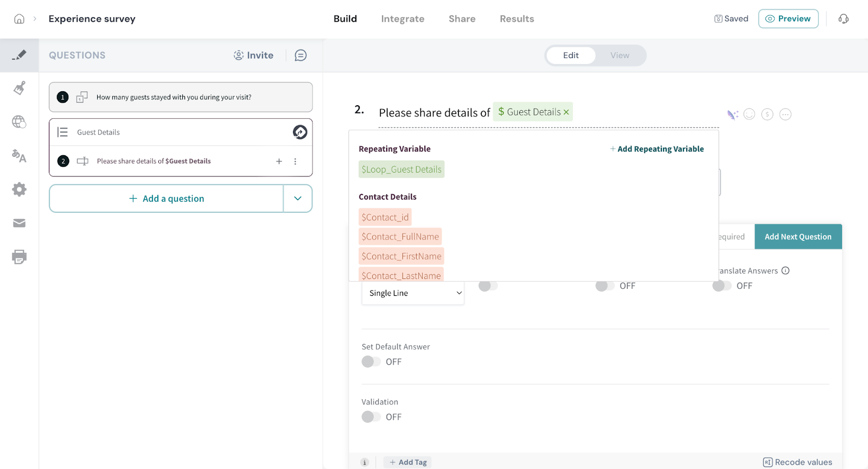The image size is (868, 469).
Task: Enable the Validation toggle
Action: click(x=371, y=417)
